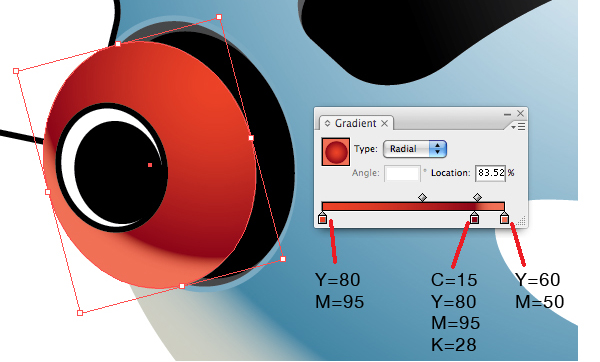
Task: Close the Gradient tab
Action: tap(385, 123)
